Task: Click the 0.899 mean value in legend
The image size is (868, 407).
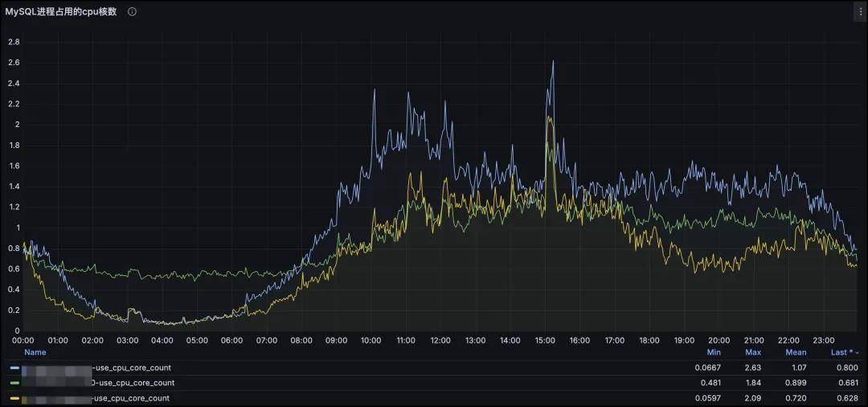Action: [795, 383]
